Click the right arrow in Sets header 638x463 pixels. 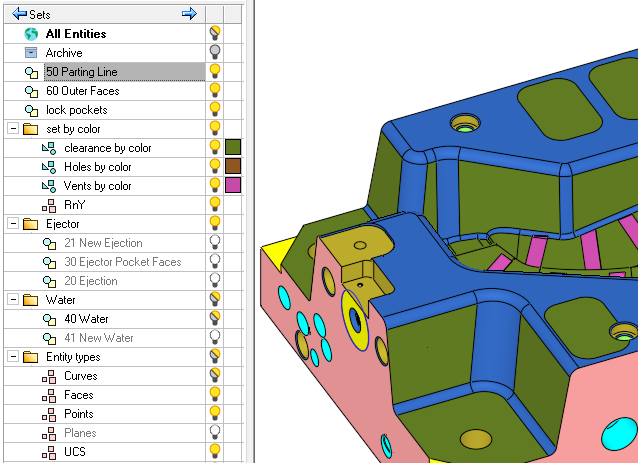tap(189, 14)
